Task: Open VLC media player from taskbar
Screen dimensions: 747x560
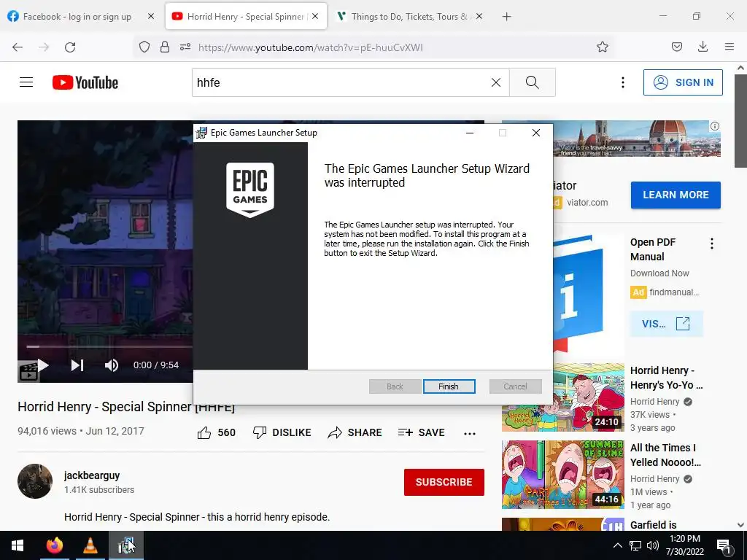Action: (x=90, y=545)
